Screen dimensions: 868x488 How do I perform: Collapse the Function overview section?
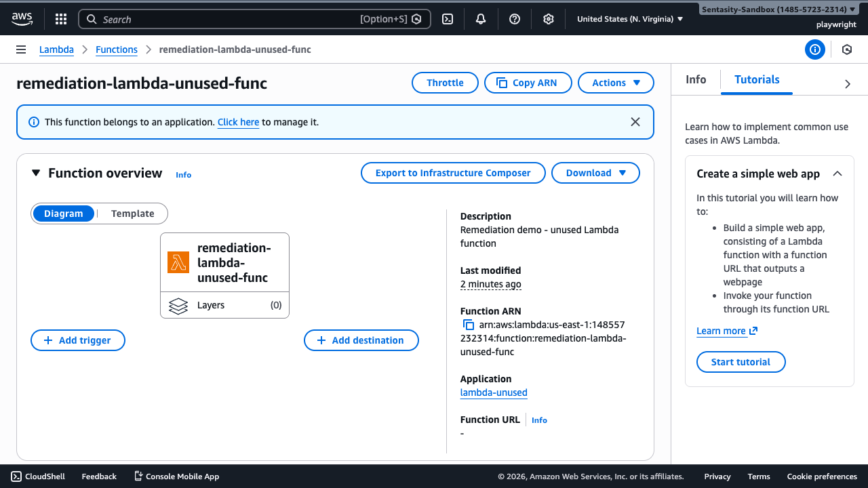pyautogui.click(x=37, y=173)
